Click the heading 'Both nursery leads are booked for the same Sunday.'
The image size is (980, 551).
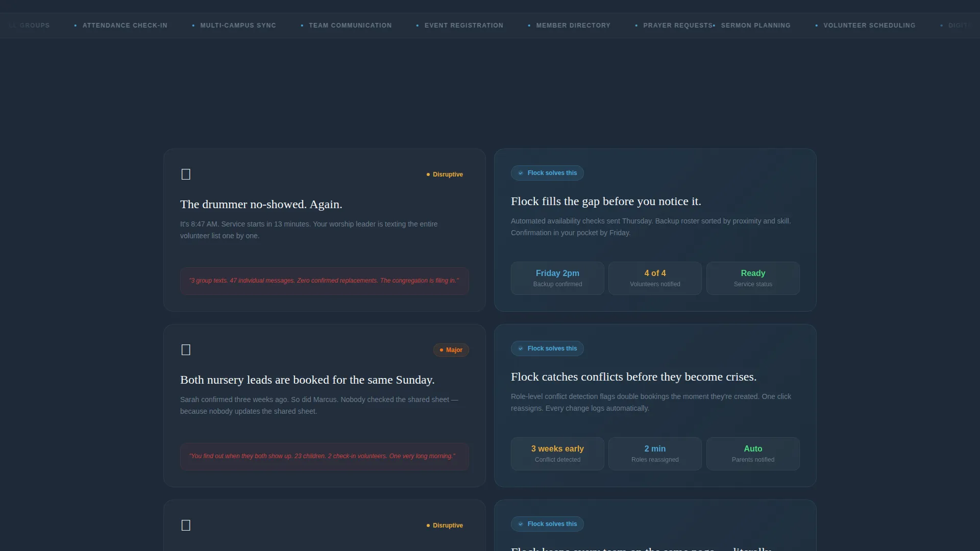point(307,380)
